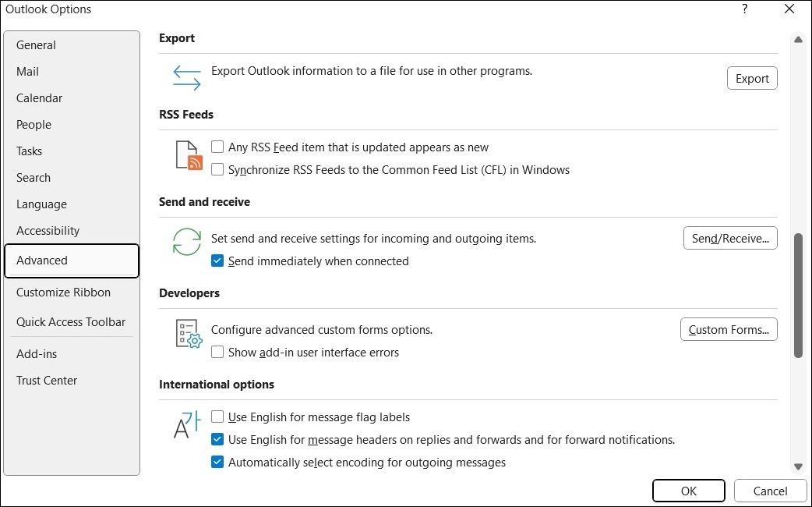Open Language options
Screen dimensions: 812x507
point(72,204)
